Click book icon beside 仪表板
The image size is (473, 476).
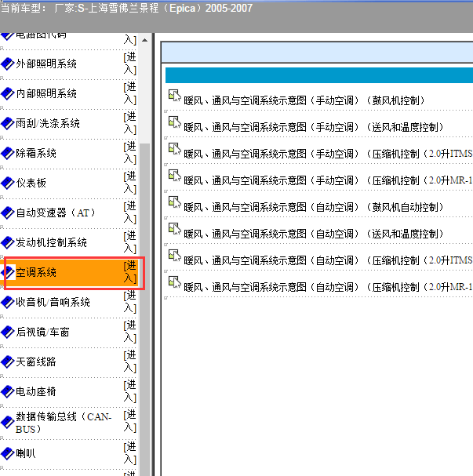[x=7, y=183]
